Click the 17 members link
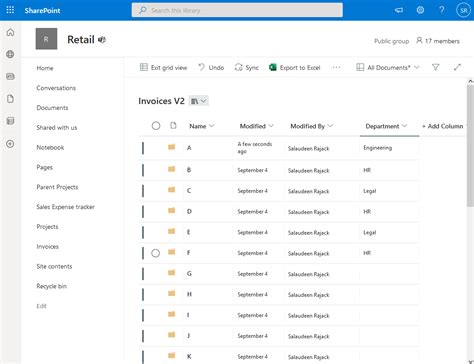Image resolution: width=474 pixels, height=364 pixels. click(438, 41)
